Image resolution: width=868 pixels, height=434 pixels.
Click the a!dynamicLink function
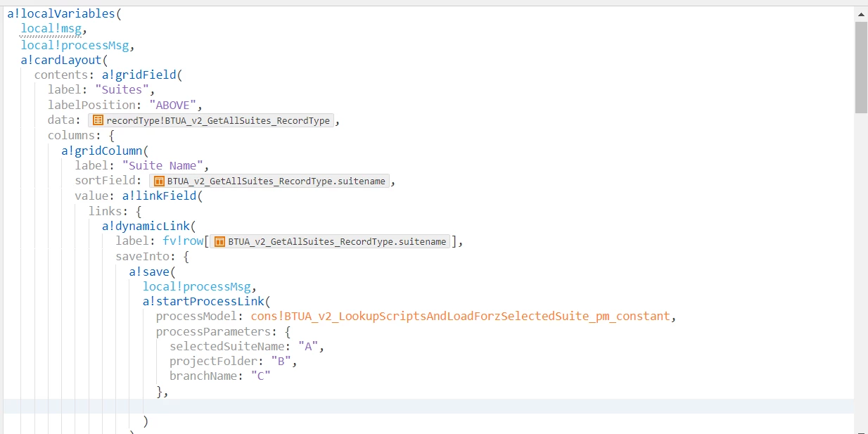(146, 226)
